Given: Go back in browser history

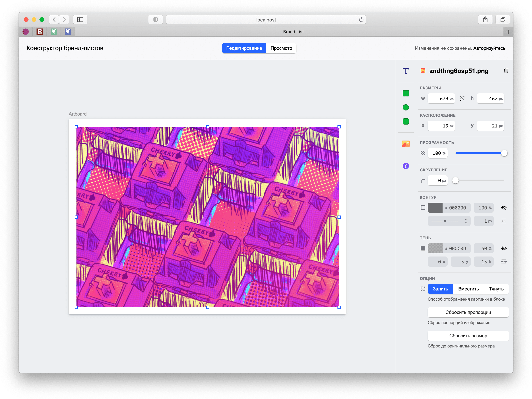Looking at the screenshot, I should 54,20.
